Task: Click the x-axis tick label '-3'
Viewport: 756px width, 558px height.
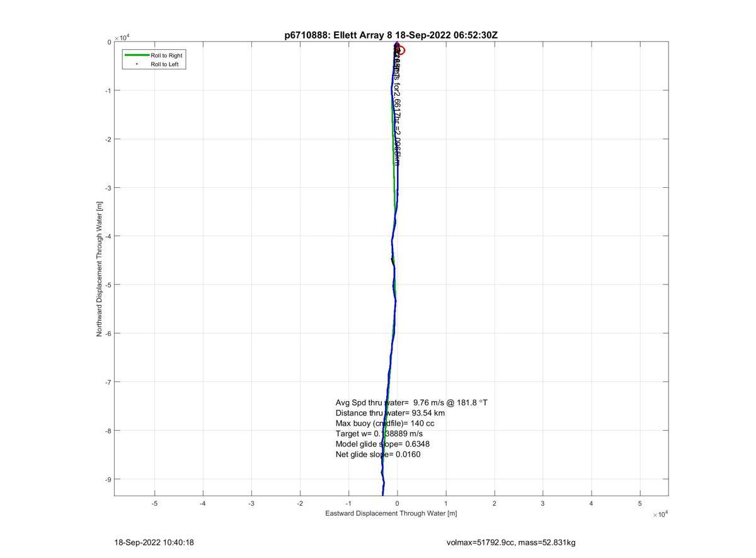Action: [x=251, y=503]
